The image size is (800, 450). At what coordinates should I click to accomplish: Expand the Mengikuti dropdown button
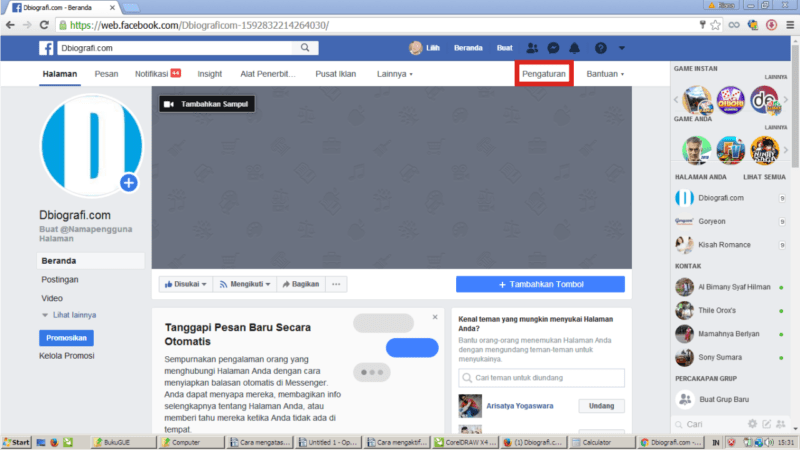(x=245, y=284)
